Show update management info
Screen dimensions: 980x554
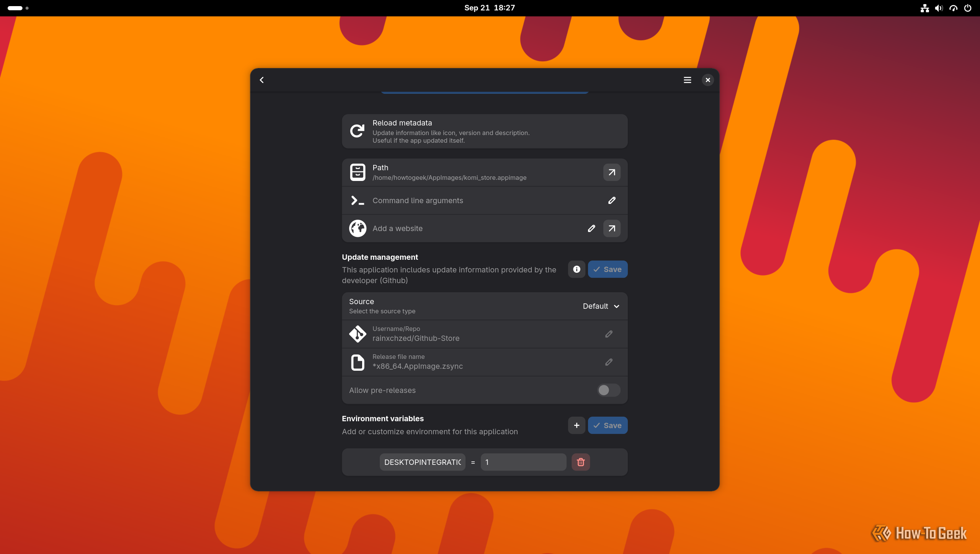577,269
